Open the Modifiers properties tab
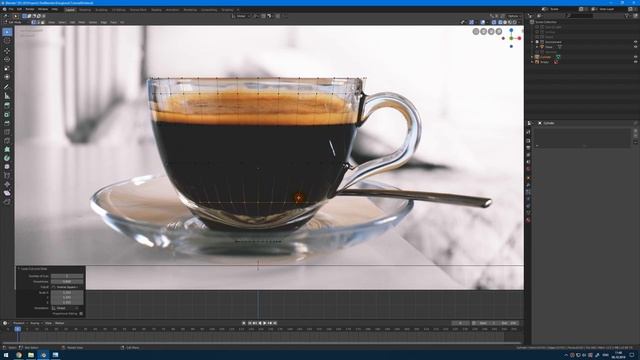640x360 pixels. [x=528, y=184]
